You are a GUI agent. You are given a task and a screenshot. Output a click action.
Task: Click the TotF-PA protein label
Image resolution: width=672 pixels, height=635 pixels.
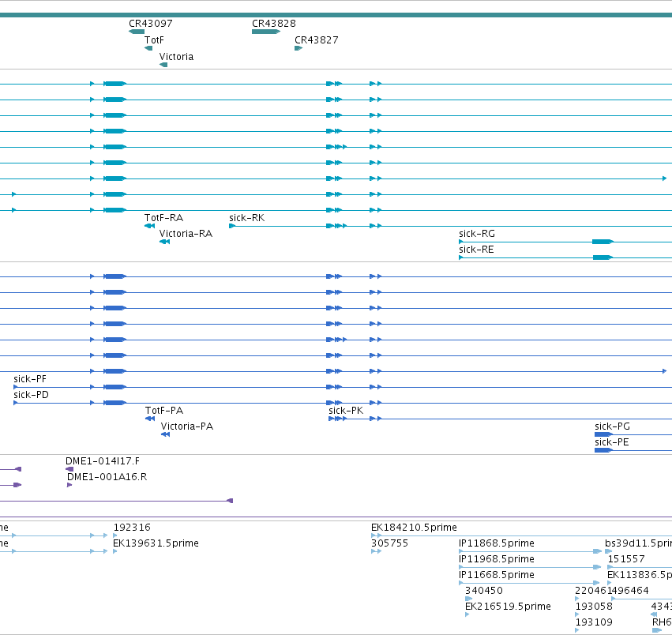pyautogui.click(x=164, y=411)
